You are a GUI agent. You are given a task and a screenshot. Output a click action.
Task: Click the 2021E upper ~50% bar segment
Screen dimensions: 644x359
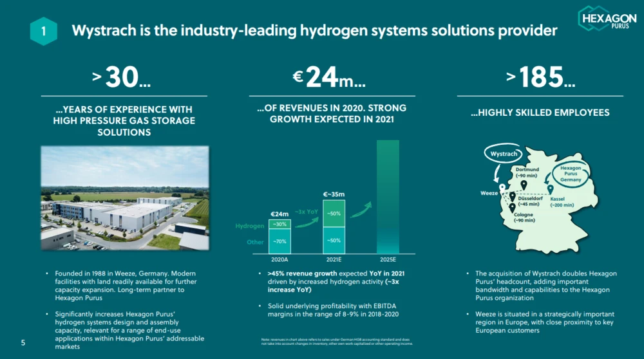334,213
